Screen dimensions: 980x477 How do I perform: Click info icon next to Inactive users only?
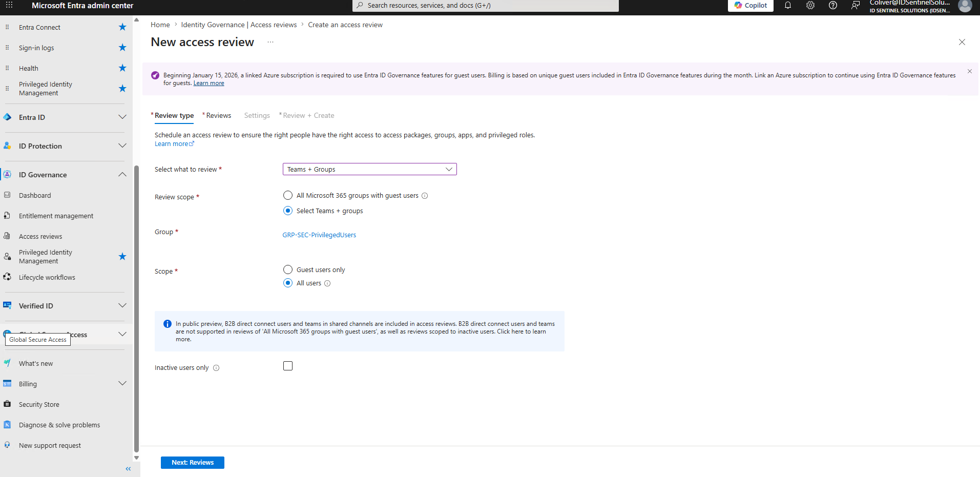pyautogui.click(x=216, y=368)
